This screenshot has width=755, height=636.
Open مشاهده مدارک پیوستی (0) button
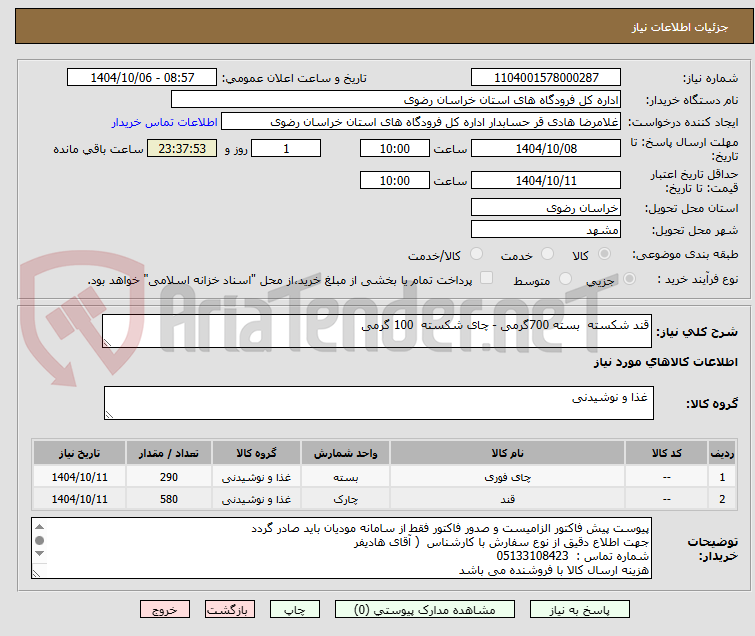tap(425, 610)
